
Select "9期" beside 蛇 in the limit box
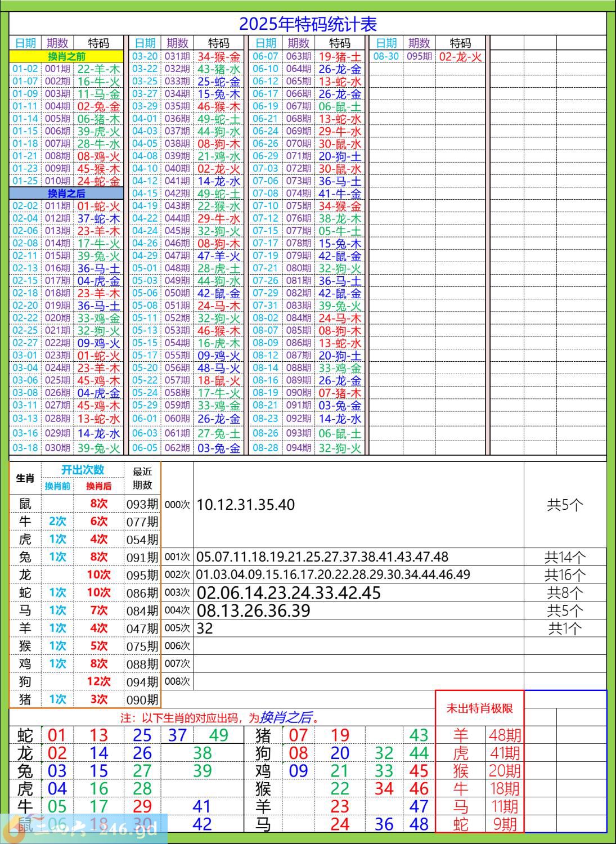(505, 824)
